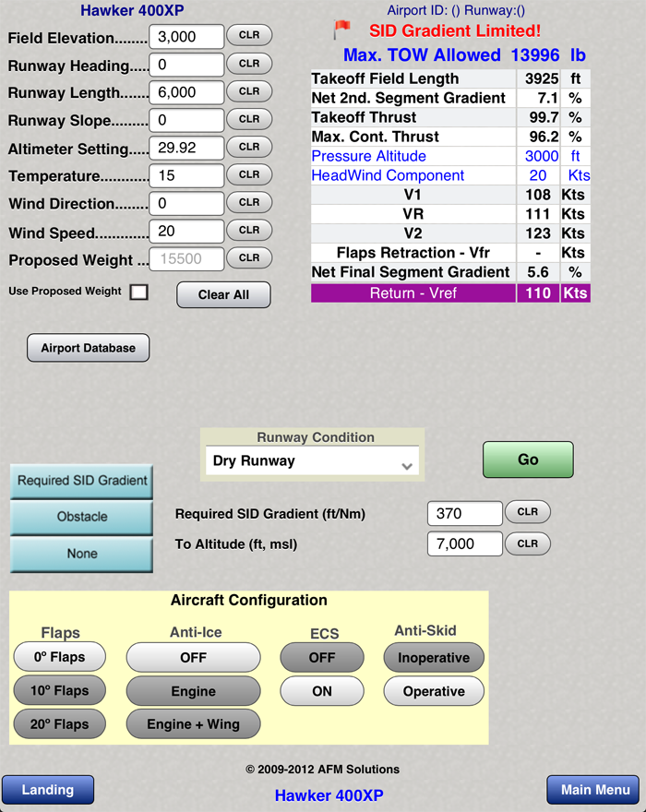Click the Max. Cont. Thrust value 96.2

click(544, 137)
